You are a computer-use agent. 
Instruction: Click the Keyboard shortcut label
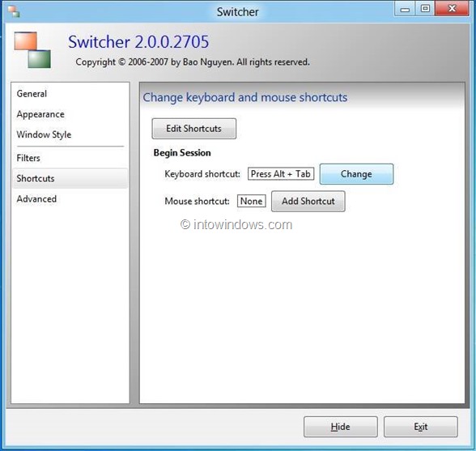[202, 174]
